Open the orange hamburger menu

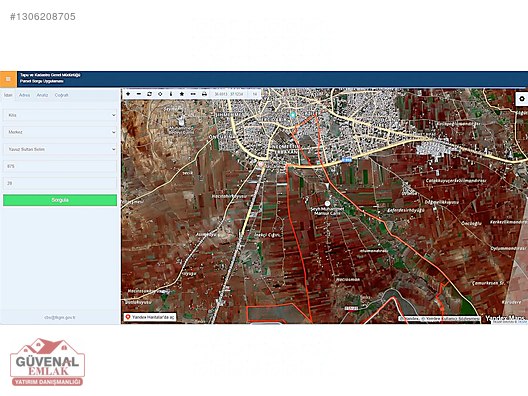[8, 79]
